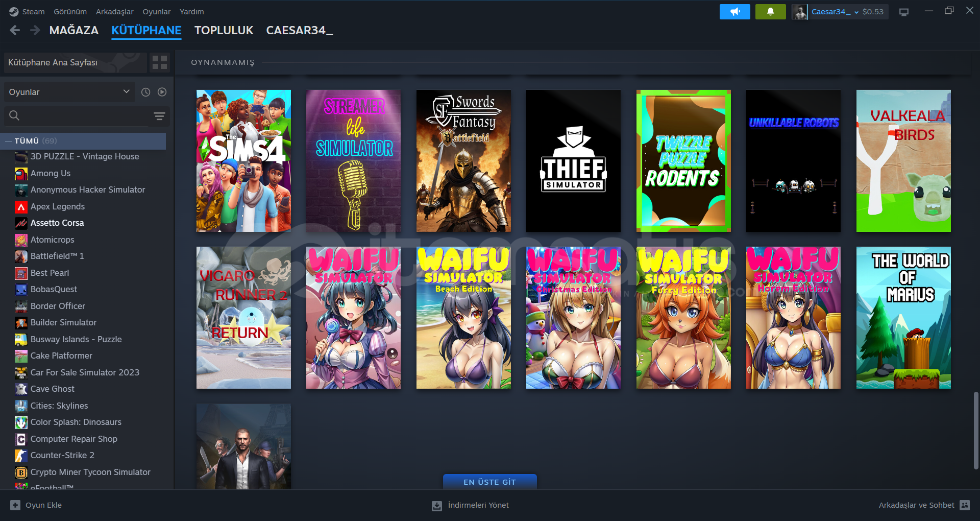Switch to the KÜTÜPHANE tab

coord(146,31)
